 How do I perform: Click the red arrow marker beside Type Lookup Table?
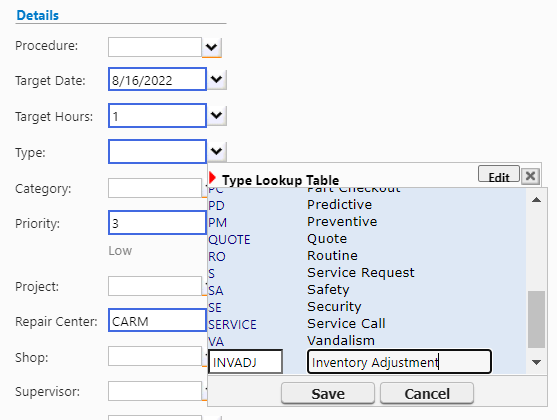click(212, 177)
